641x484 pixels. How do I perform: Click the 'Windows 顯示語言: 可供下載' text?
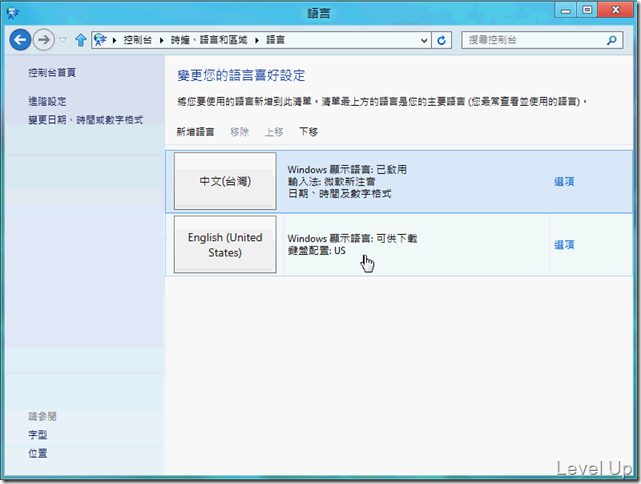coord(352,238)
